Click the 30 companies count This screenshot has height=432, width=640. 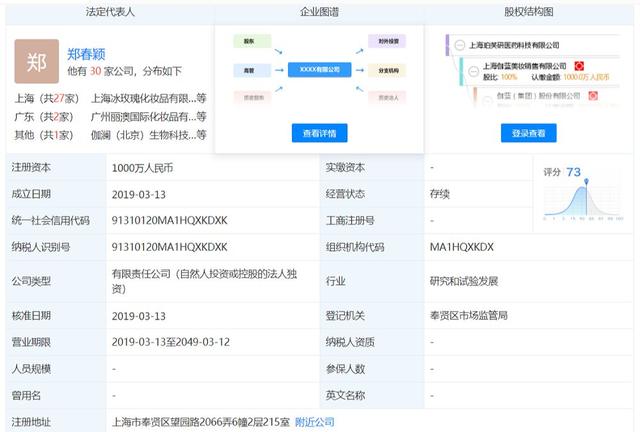(x=95, y=71)
